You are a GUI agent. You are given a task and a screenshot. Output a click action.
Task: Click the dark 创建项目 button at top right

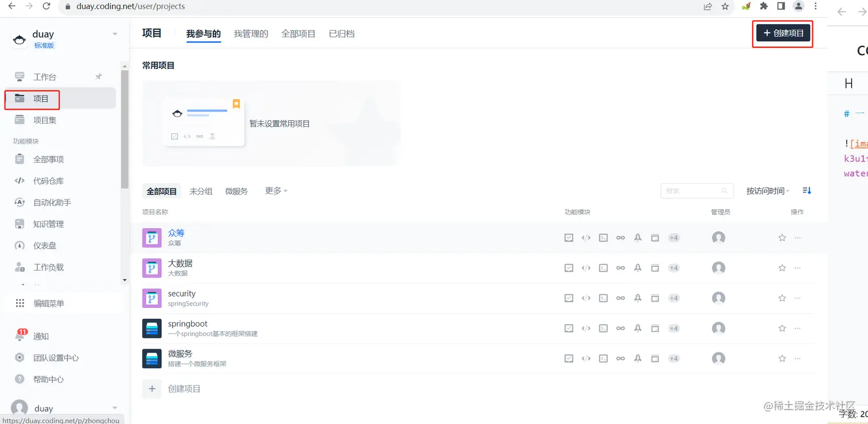click(x=784, y=33)
